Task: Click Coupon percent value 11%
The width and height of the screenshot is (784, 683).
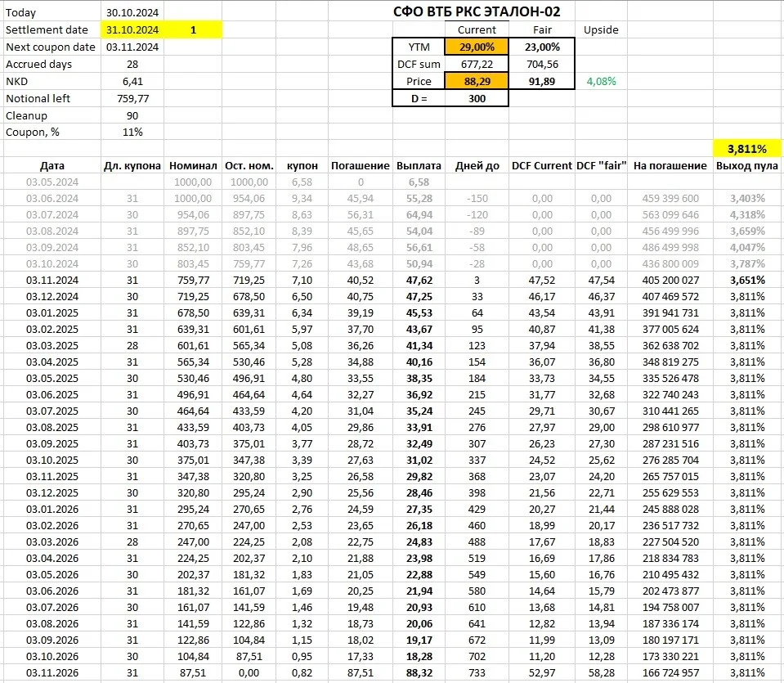Action: (132, 132)
